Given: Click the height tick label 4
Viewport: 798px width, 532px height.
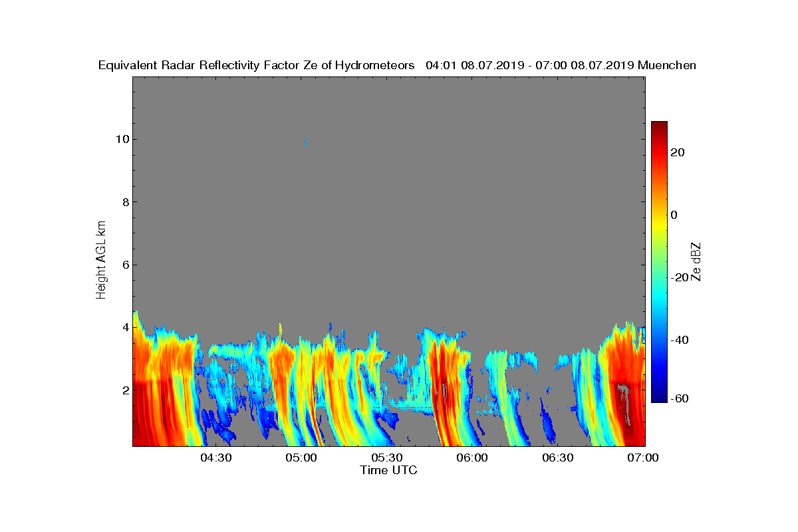Looking at the screenshot, I should (125, 327).
